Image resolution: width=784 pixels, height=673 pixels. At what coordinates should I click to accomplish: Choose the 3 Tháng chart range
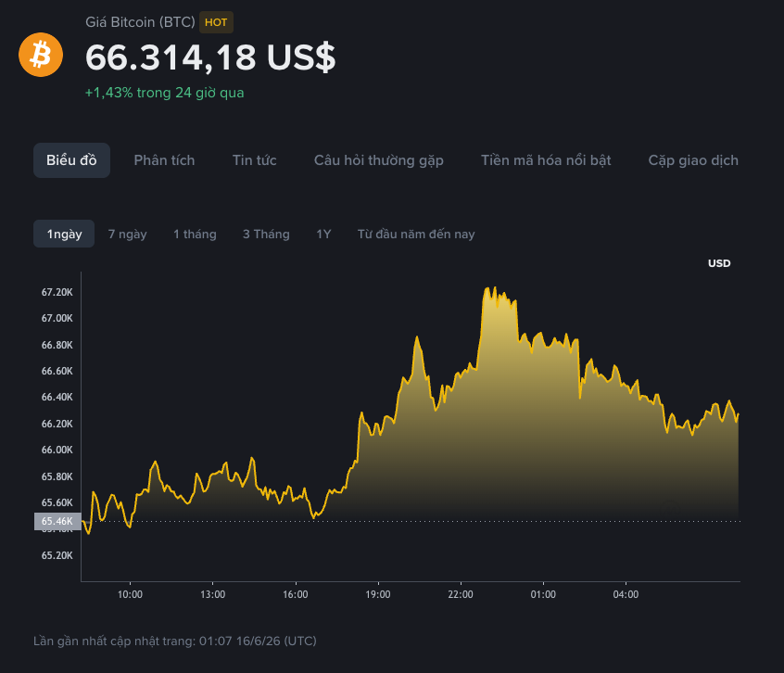click(266, 234)
